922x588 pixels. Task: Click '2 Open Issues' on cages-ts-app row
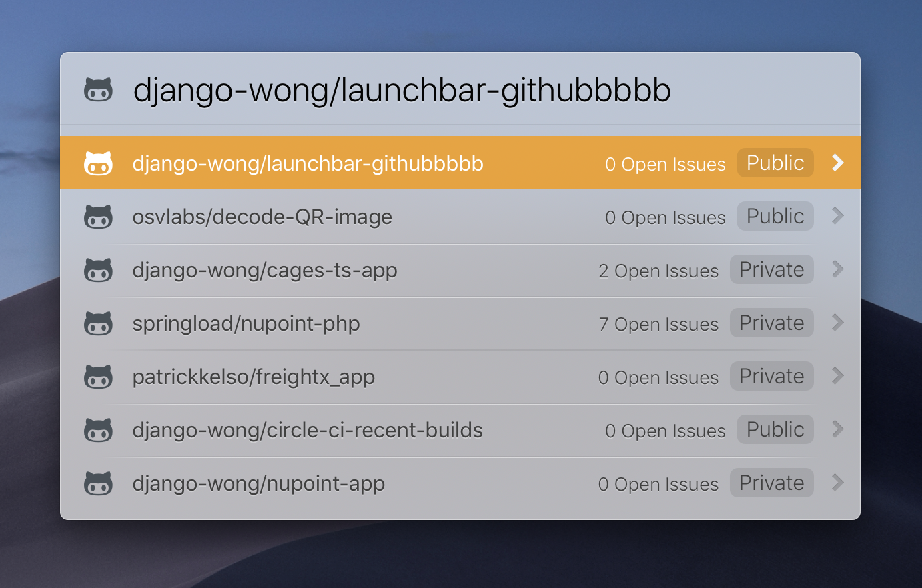pyautogui.click(x=658, y=271)
